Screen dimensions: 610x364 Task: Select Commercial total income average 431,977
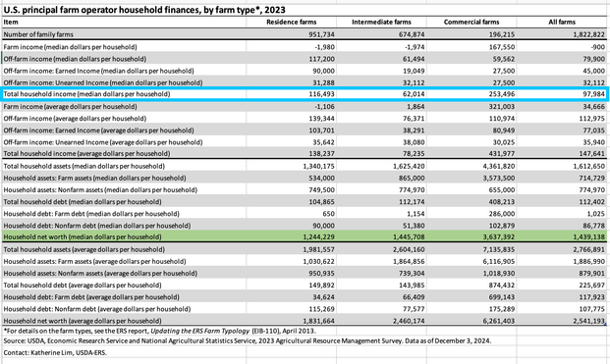[x=502, y=153]
